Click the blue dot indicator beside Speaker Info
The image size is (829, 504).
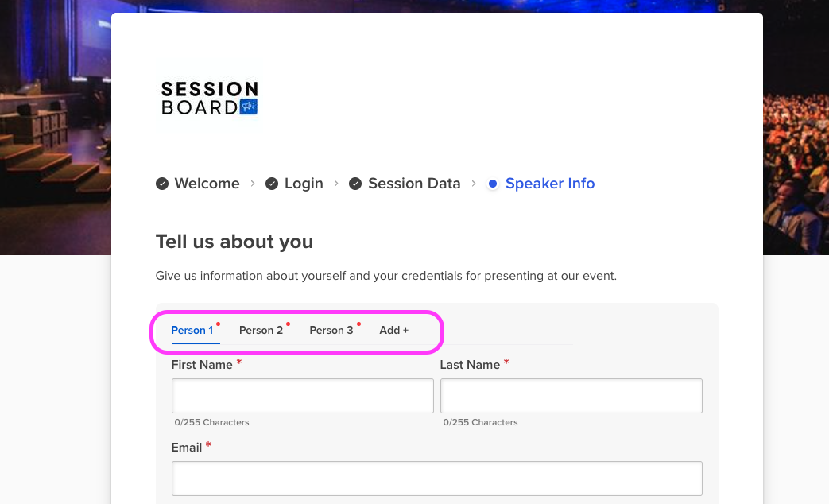493,183
